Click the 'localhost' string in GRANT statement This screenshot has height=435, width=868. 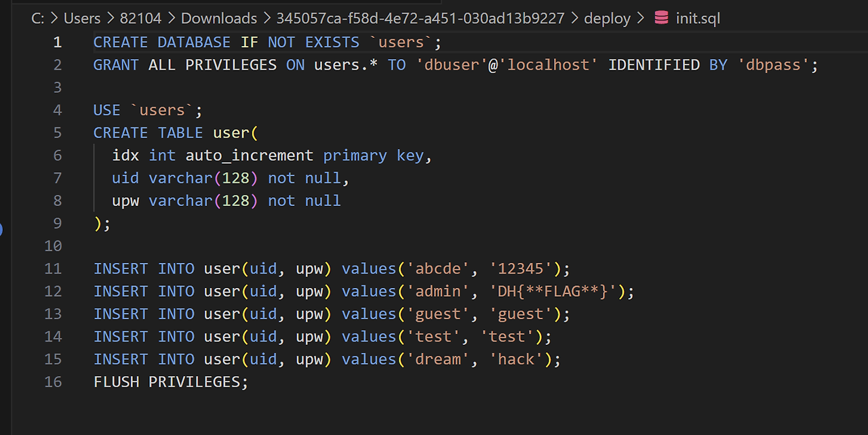coord(548,65)
